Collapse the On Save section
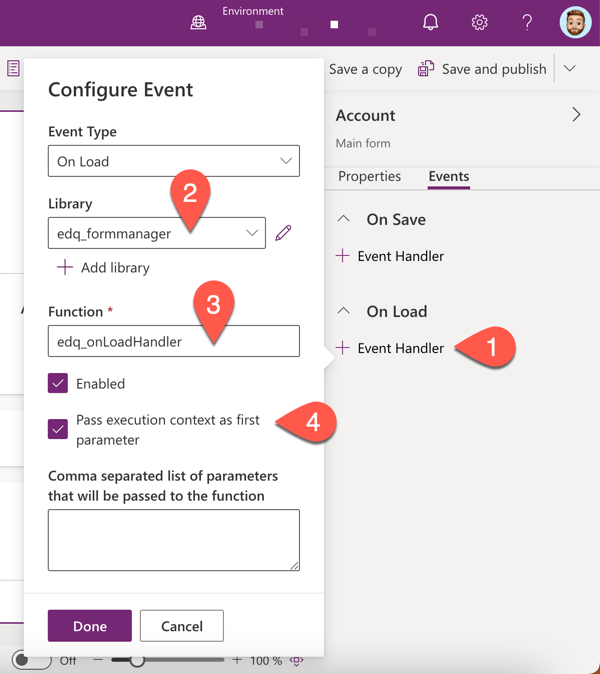Viewport: 600px width, 674px height. coord(344,219)
